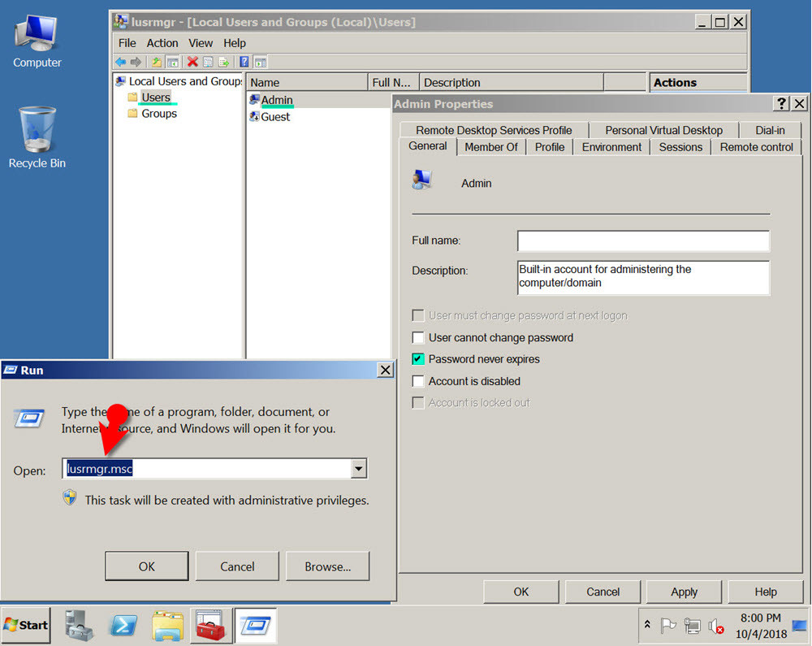Image resolution: width=812 pixels, height=646 pixels.
Task: Check 'Account is disabled'
Action: (x=418, y=381)
